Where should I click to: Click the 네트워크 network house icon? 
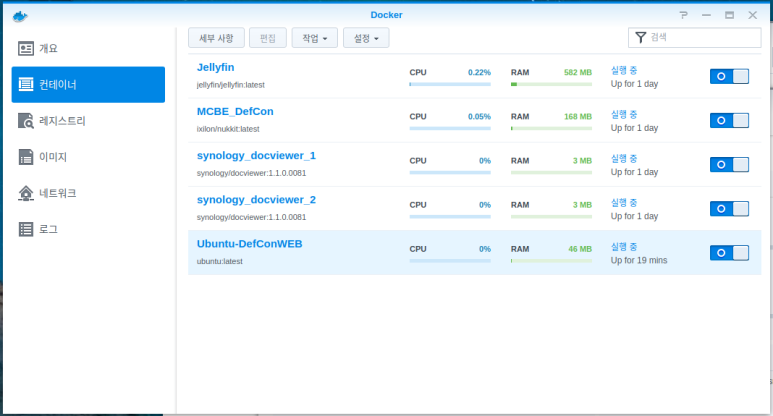tap(26, 193)
